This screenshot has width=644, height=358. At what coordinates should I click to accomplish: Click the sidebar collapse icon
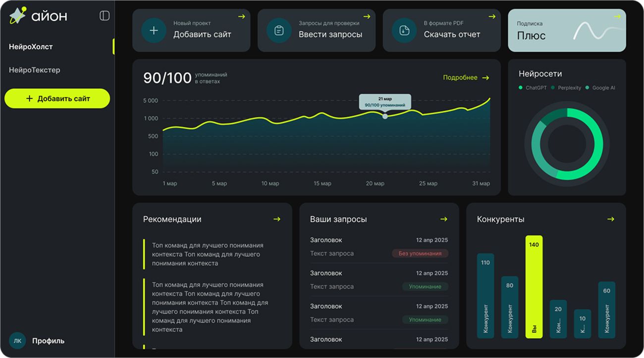[105, 16]
